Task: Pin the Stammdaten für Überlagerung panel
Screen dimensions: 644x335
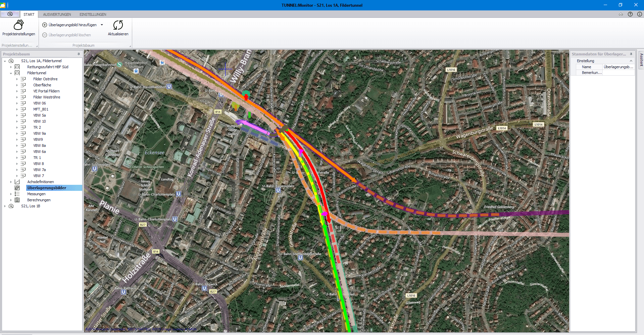Action: click(x=631, y=54)
